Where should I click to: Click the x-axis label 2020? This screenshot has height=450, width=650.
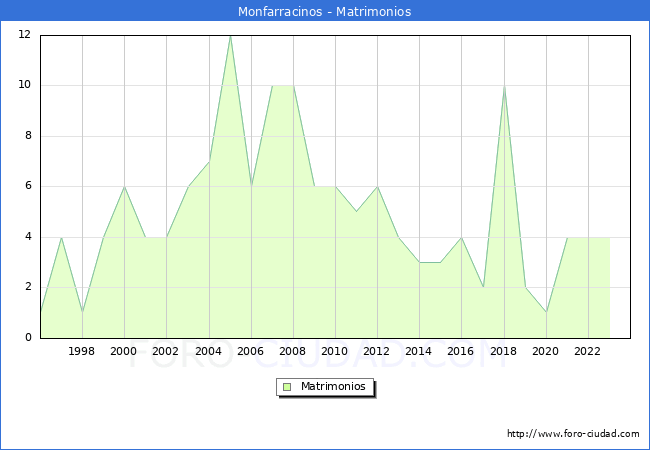pyautogui.click(x=546, y=351)
